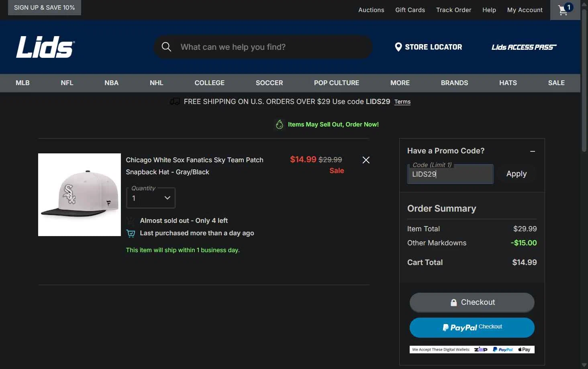The image size is (588, 369).
Task: Click Sign Up & Save 10%
Action: pyautogui.click(x=45, y=8)
